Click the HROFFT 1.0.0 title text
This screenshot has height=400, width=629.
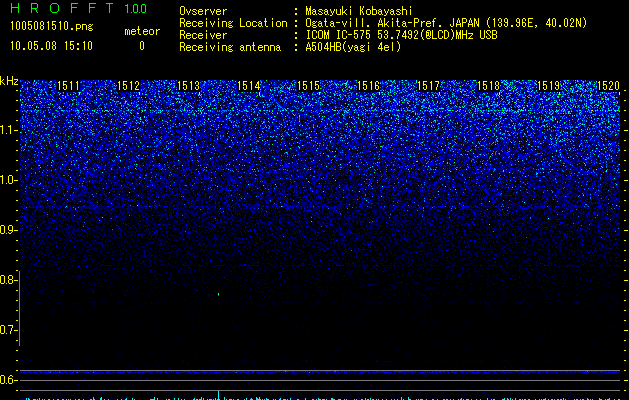coord(78,8)
